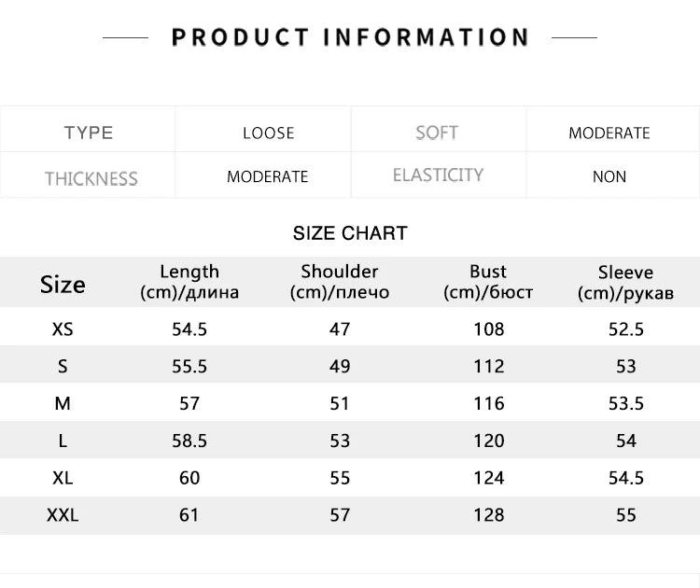The image size is (700, 588).
Task: Click the 52.5 sleeve value for XS
Action: coord(625,329)
